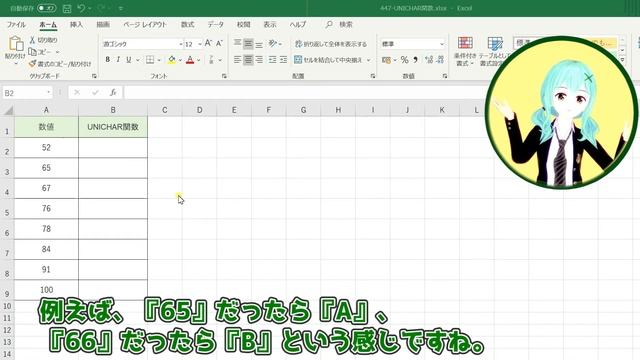This screenshot has width=640, height=360.
Task: Switch to the 挿入 ribbon tab
Action: [76, 24]
